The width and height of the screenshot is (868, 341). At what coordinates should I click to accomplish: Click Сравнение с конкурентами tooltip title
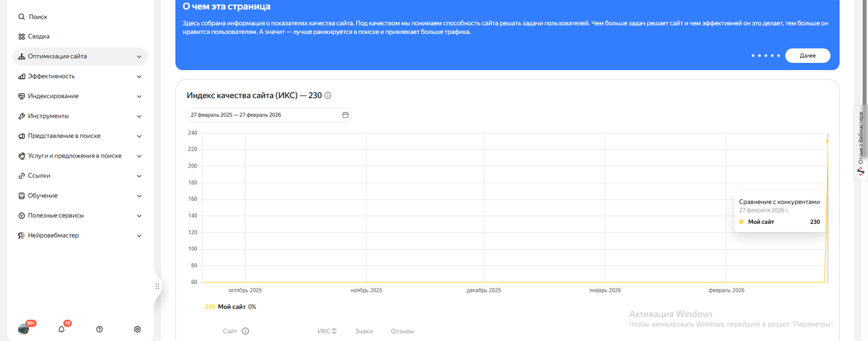[779, 202]
